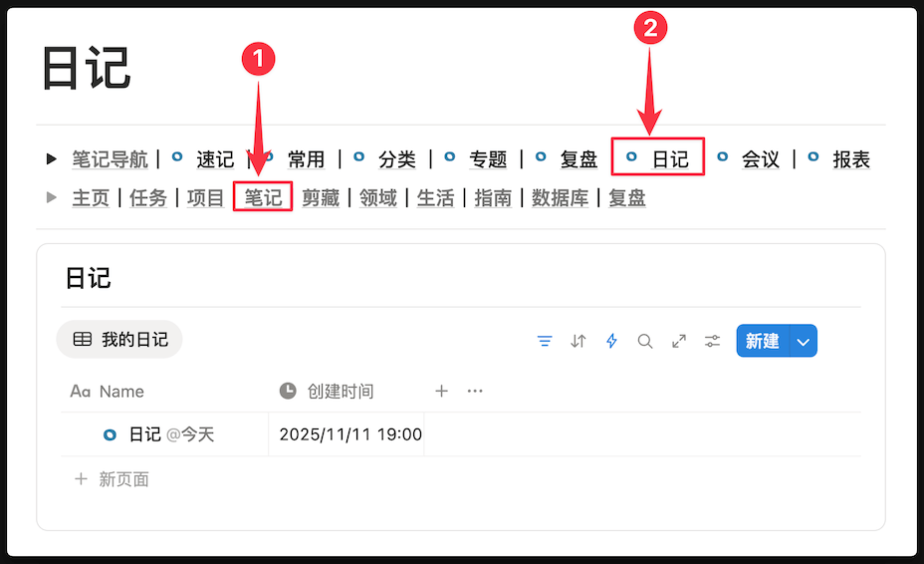The height and width of the screenshot is (564, 924).
Task: Click the sort arrows icon
Action: (578, 341)
